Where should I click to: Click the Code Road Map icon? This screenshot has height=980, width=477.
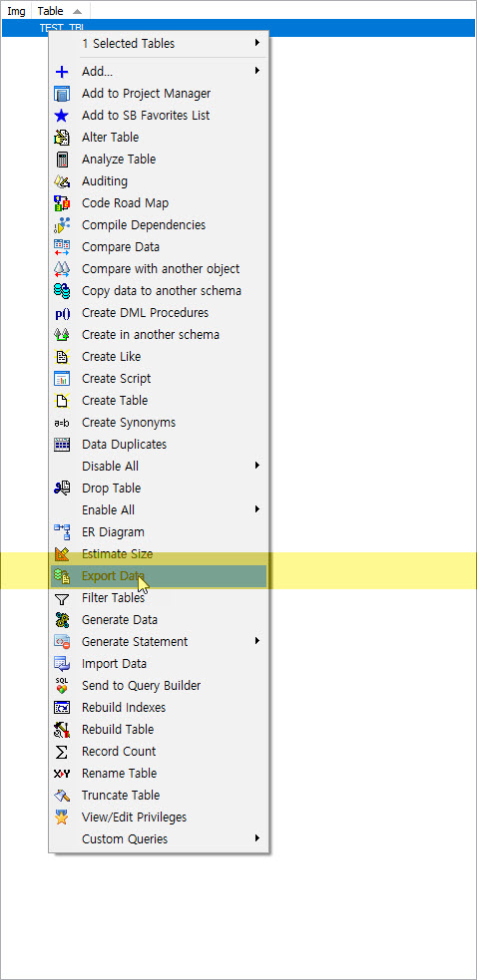pos(61,203)
